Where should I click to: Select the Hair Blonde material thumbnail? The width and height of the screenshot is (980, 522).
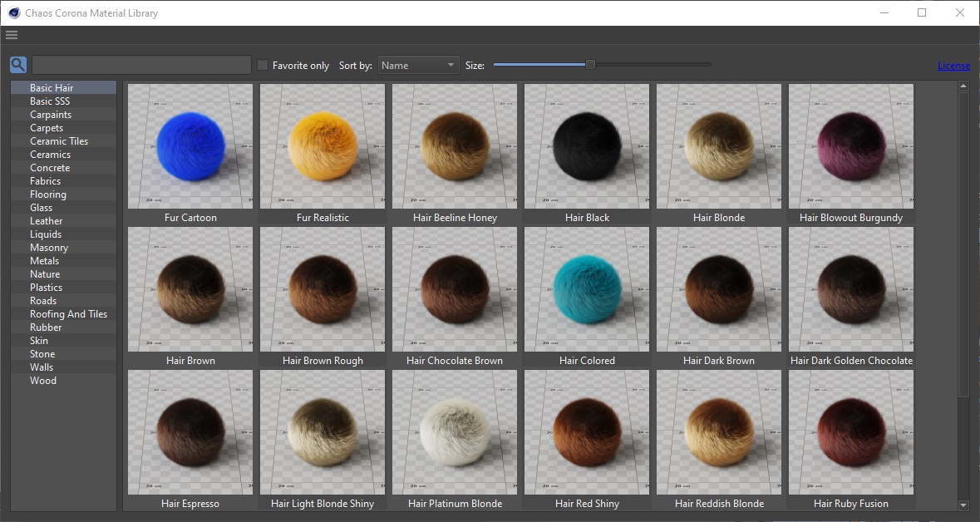[719, 146]
